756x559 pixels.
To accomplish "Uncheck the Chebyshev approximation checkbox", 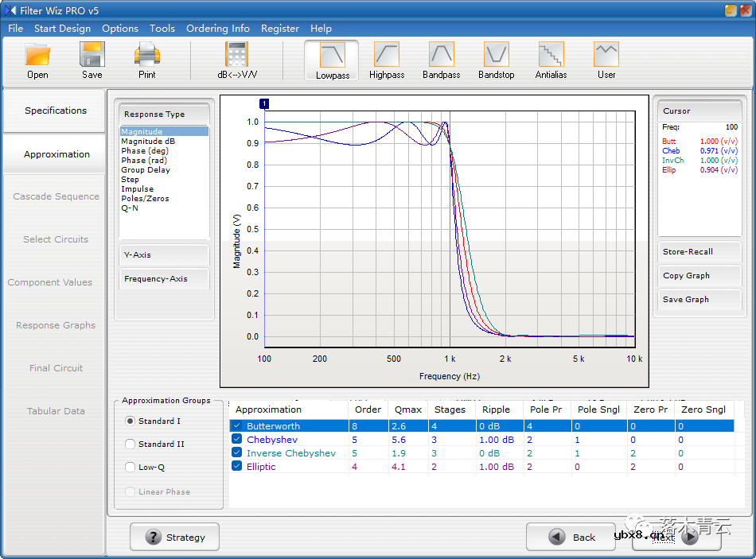I will 237,439.
